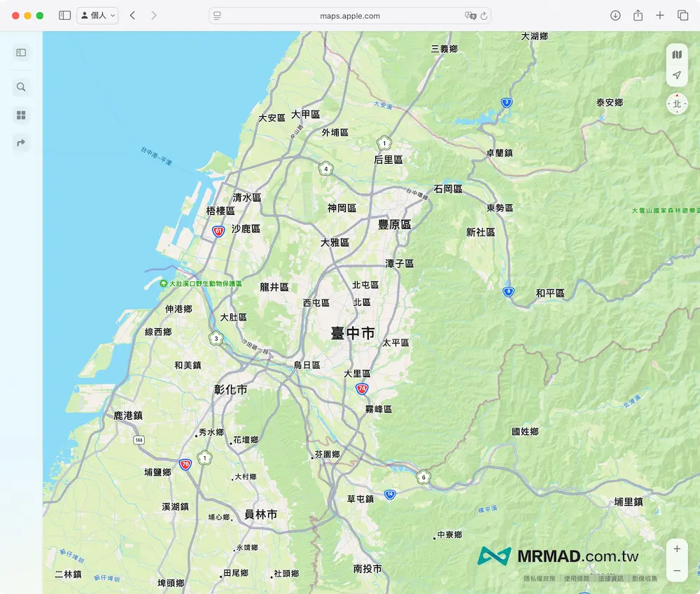This screenshot has height=594, width=700.
Task: Click the current location arrow button
Action: click(676, 76)
